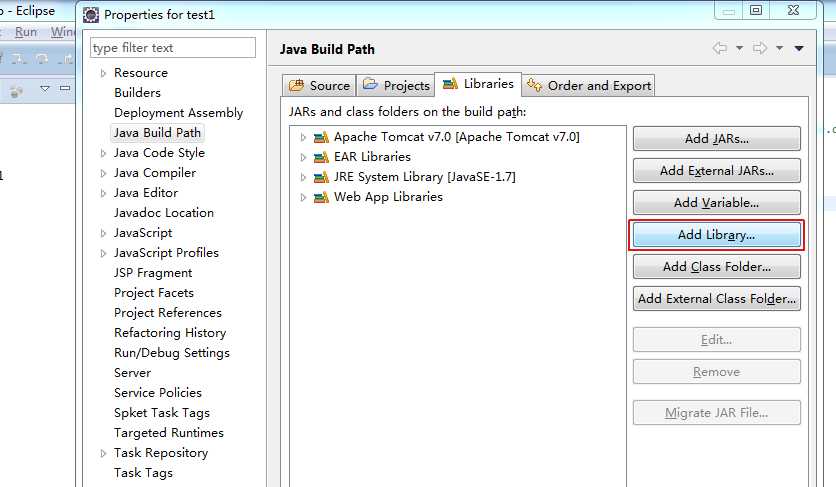Click the JRE System Library icon
The image size is (836, 487).
[x=321, y=177]
